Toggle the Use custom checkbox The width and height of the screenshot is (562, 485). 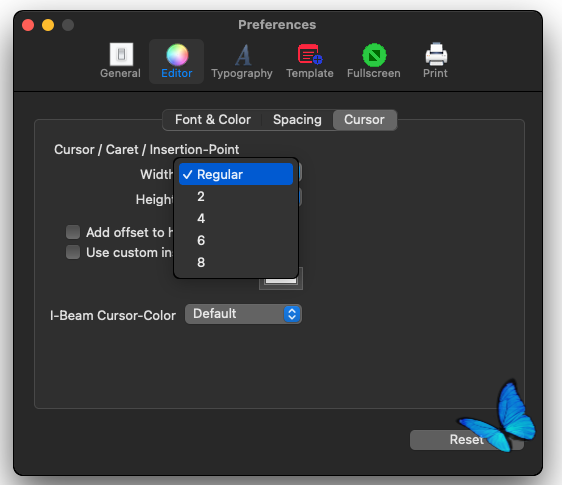[73, 252]
